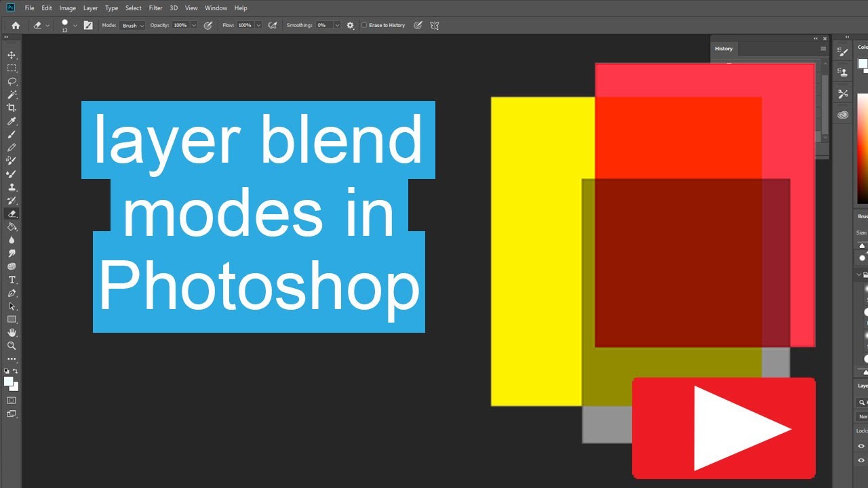Click the Home icon in options bar

coord(16,25)
